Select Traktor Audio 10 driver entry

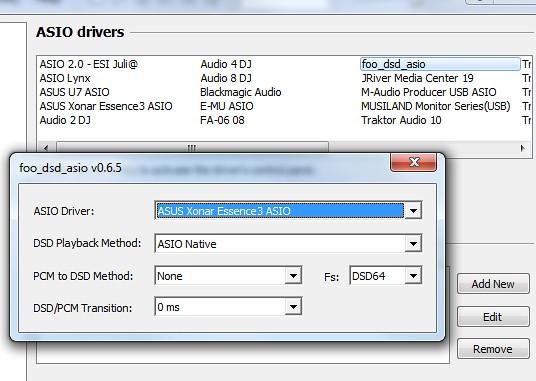click(x=401, y=120)
